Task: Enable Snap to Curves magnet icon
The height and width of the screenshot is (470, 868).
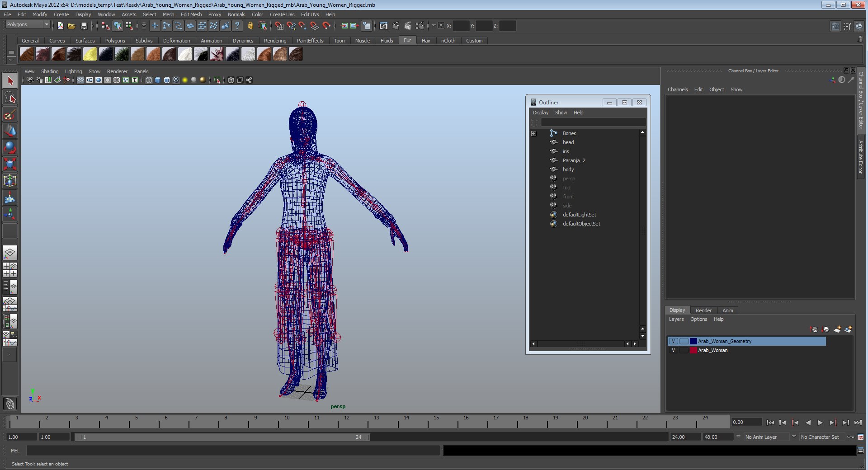Action: [291, 26]
